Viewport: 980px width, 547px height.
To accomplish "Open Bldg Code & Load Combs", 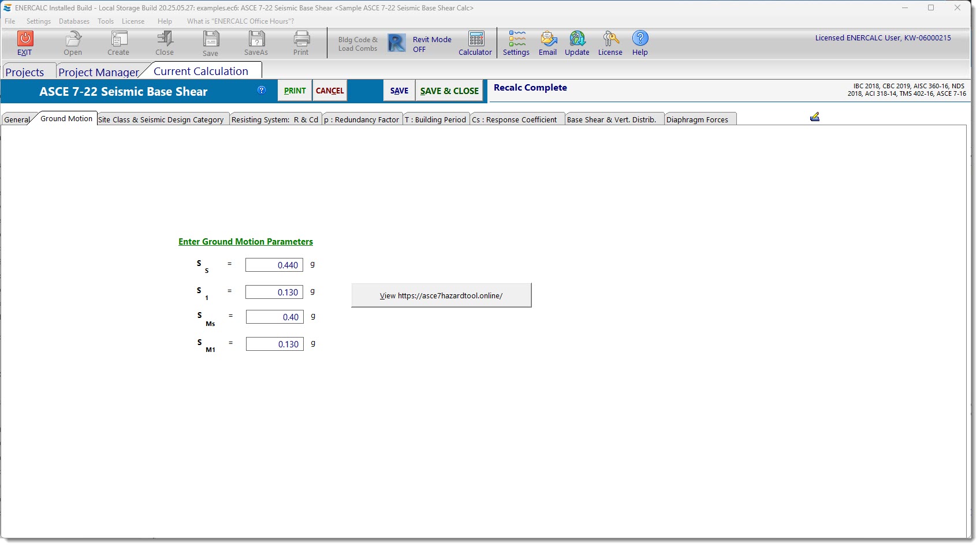I will pyautogui.click(x=357, y=44).
